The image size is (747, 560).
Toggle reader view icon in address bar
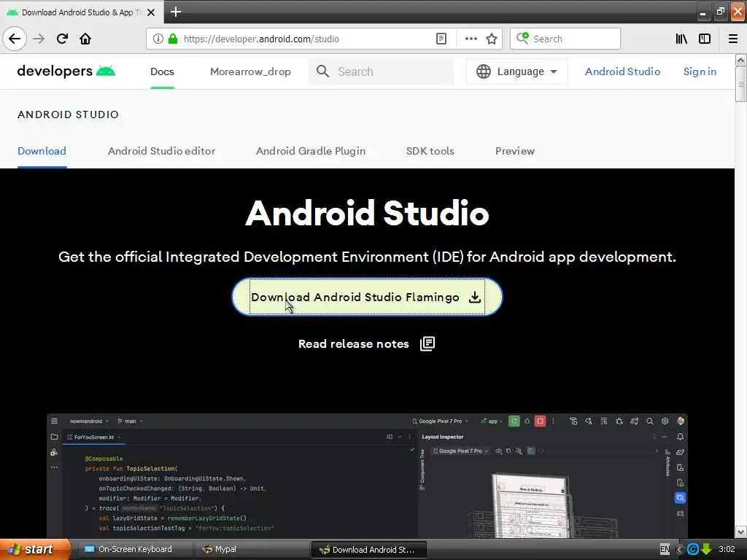click(441, 39)
